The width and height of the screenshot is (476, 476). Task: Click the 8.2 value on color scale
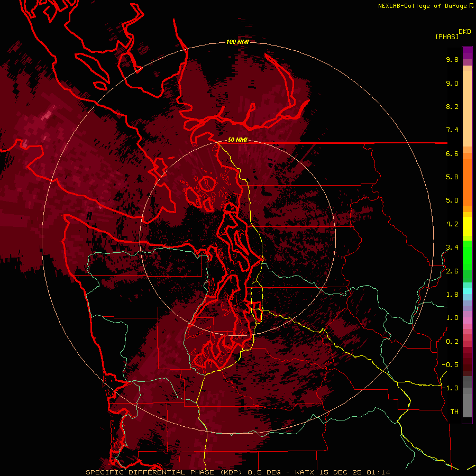coord(452,106)
